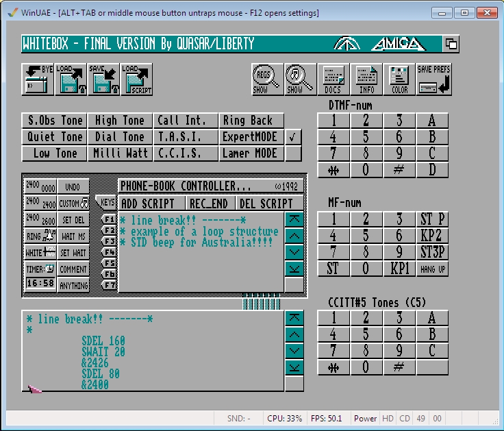The image size is (504, 431).
Task: Toggle the ExpertMODE checkmark box
Action: tap(293, 137)
